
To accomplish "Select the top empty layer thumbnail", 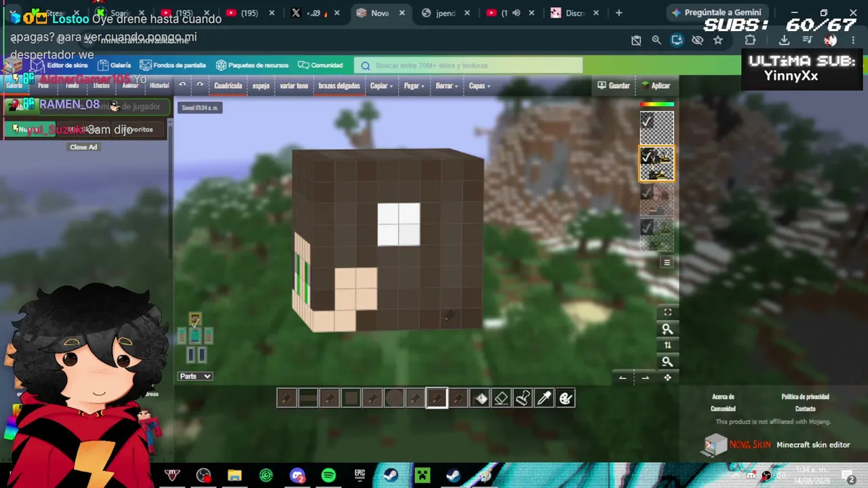I will pyautogui.click(x=657, y=127).
